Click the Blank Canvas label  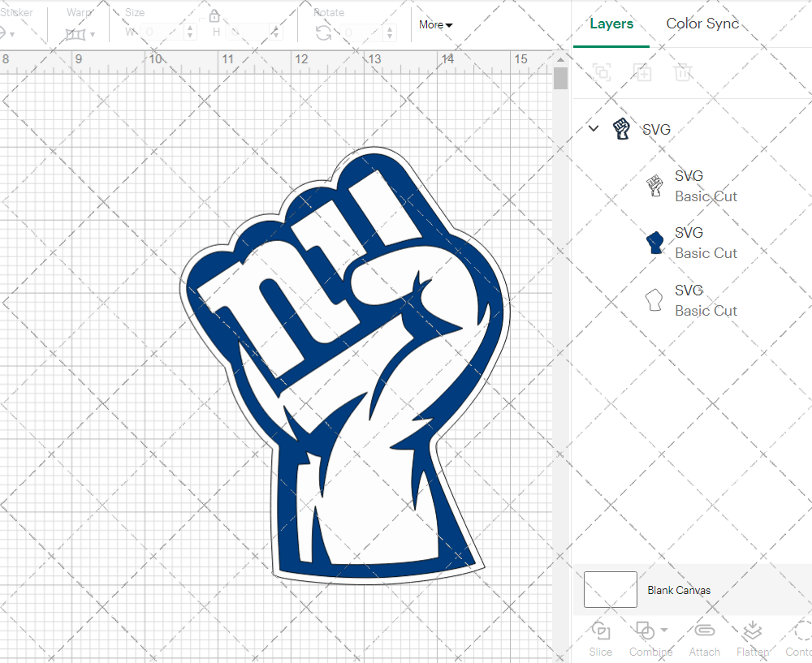[x=678, y=590]
